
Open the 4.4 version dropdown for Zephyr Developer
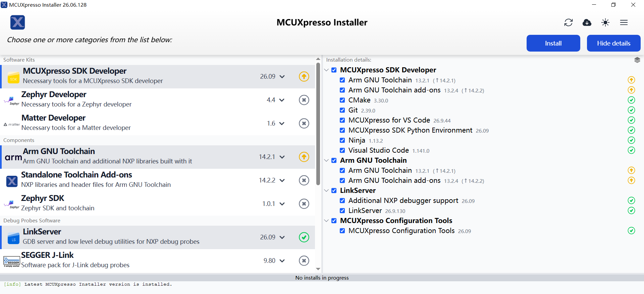tap(276, 100)
